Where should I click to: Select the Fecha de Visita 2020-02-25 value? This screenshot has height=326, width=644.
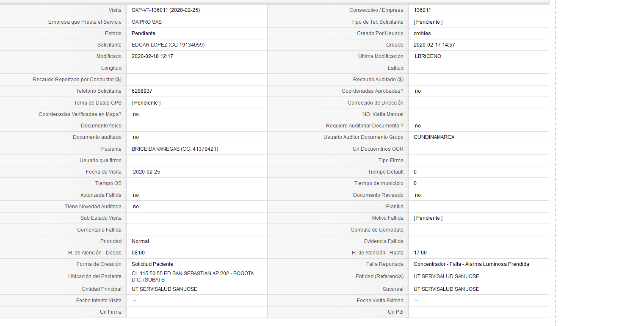pos(146,172)
